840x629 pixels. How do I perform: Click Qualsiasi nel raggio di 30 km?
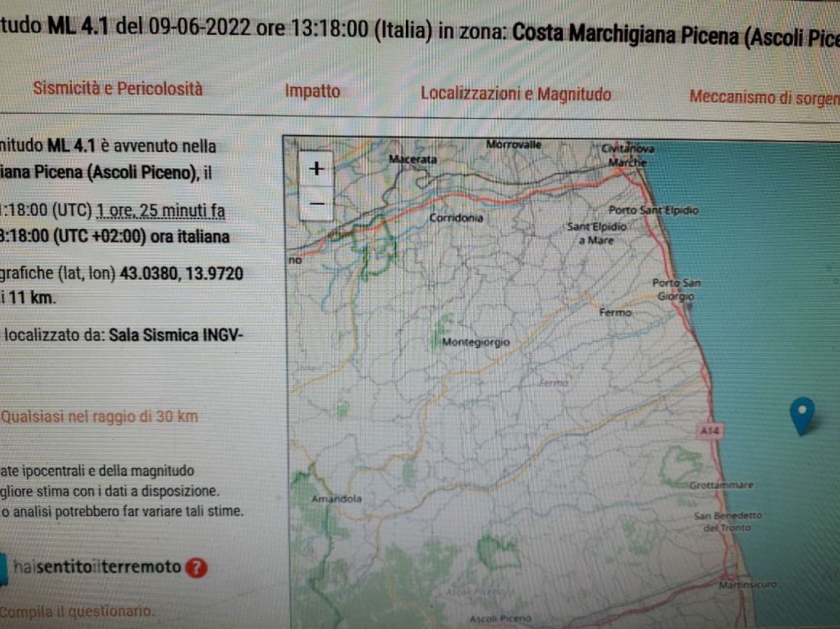99,416
